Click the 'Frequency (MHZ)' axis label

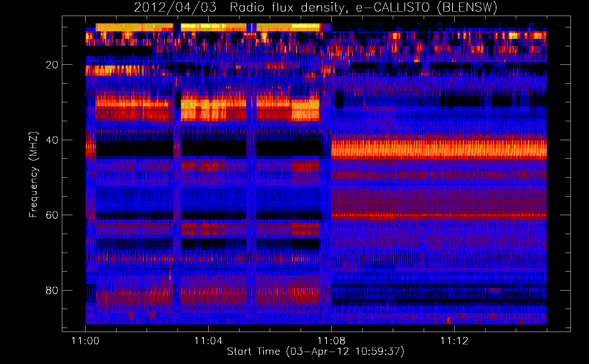[33, 175]
